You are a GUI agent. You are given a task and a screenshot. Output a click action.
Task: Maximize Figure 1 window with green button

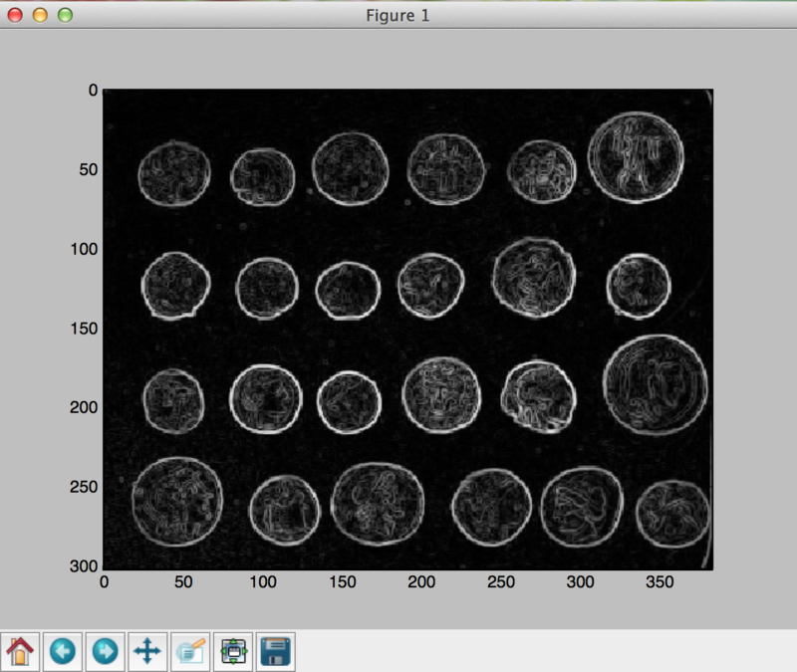click(x=65, y=15)
